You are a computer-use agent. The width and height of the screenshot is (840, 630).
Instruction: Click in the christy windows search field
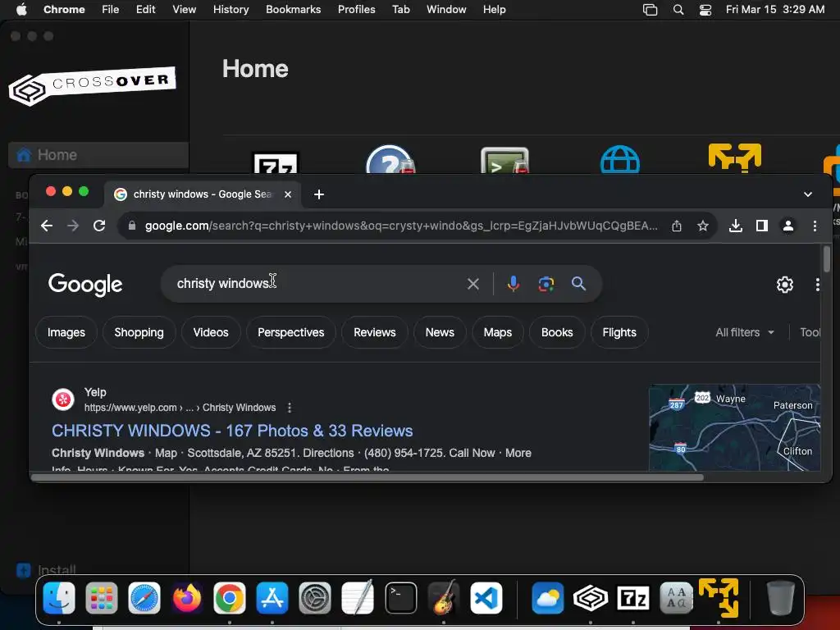coord(316,283)
